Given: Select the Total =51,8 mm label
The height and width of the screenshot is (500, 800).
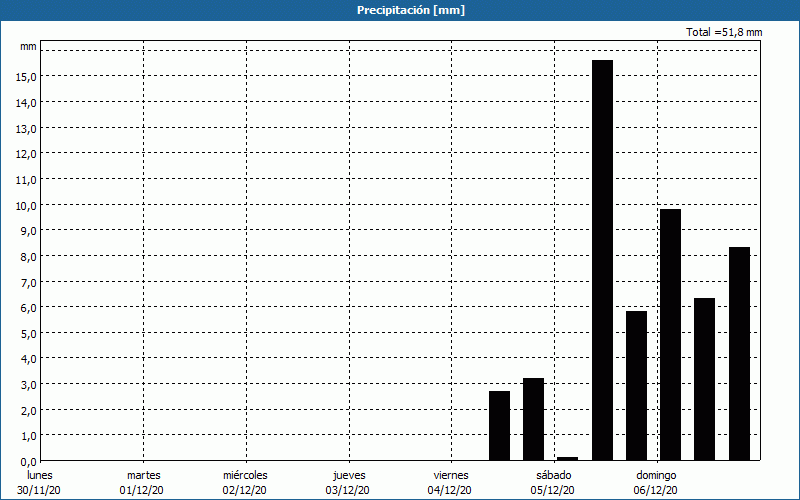Looking at the screenshot, I should tap(724, 32).
